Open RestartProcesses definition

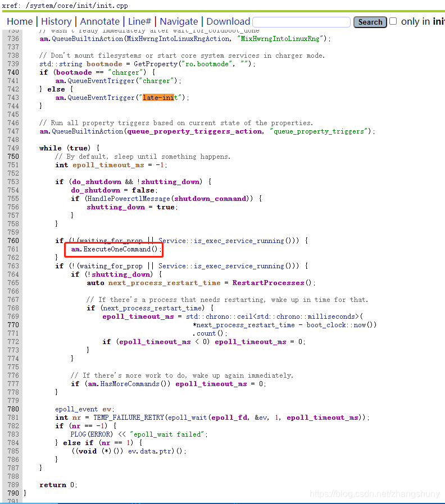tap(269, 283)
